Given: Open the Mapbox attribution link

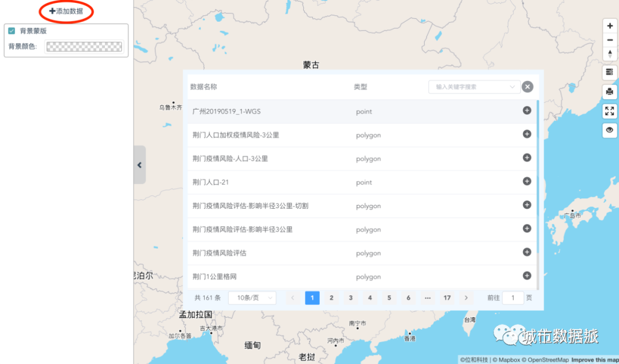Looking at the screenshot, I should (x=506, y=359).
